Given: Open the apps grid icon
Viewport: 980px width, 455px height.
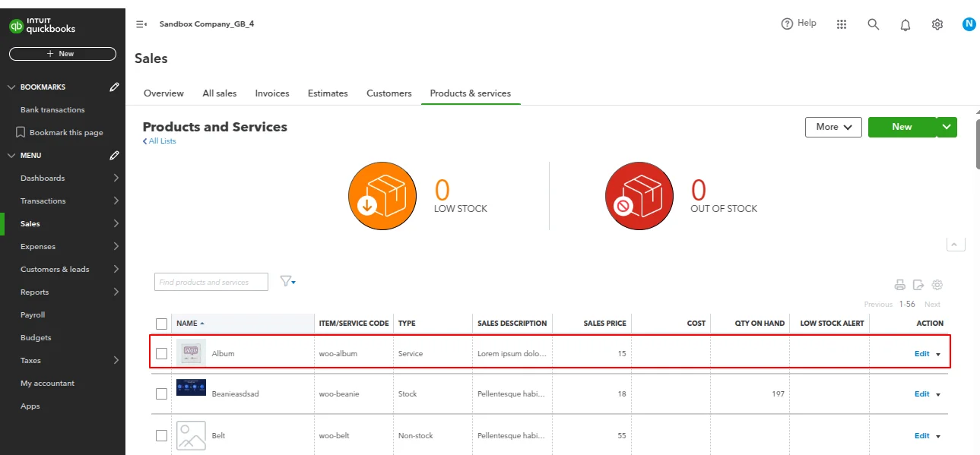Looking at the screenshot, I should (x=842, y=24).
